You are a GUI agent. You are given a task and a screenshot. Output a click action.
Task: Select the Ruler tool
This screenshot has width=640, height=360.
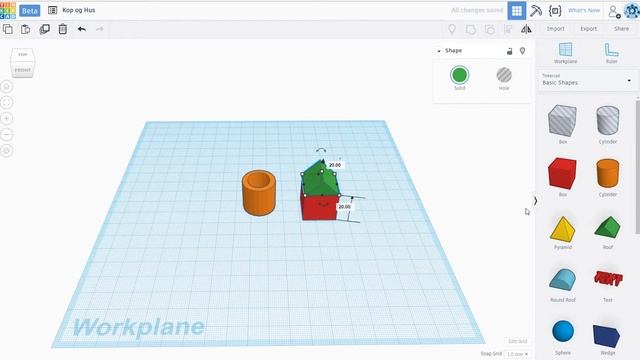[611, 53]
